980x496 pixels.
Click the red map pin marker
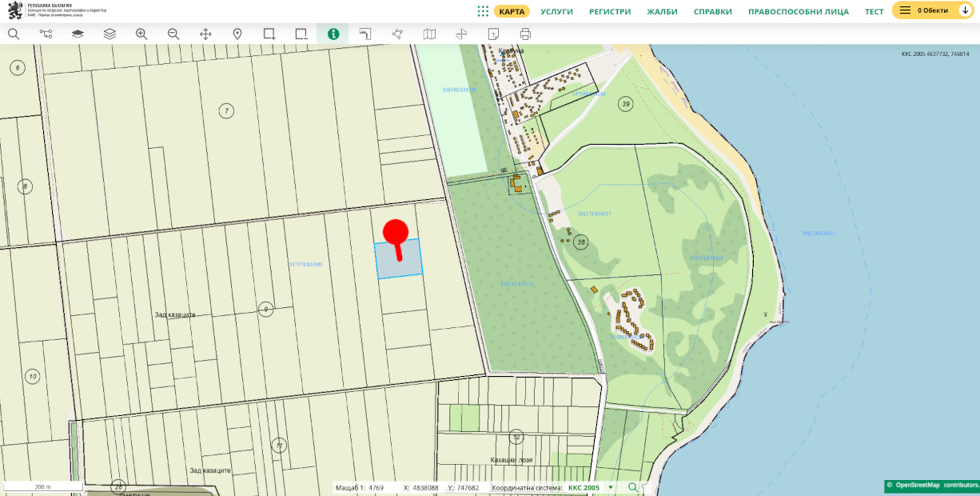tap(396, 234)
